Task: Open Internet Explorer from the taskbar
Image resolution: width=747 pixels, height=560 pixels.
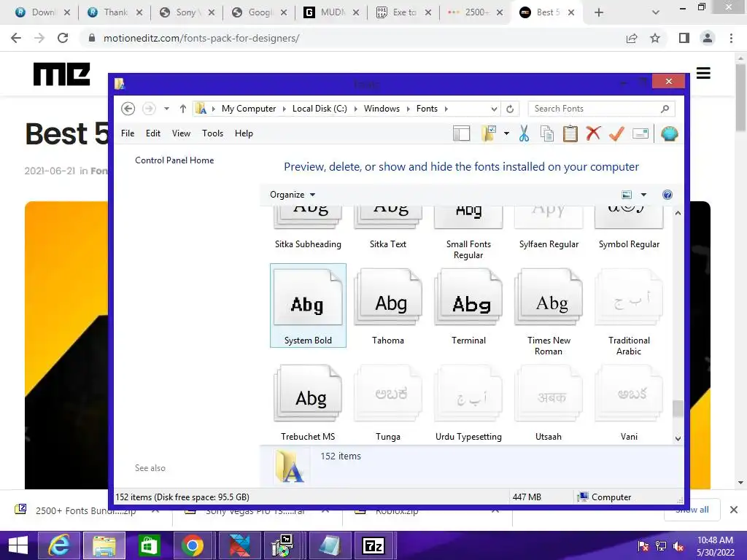Action: pos(59,545)
